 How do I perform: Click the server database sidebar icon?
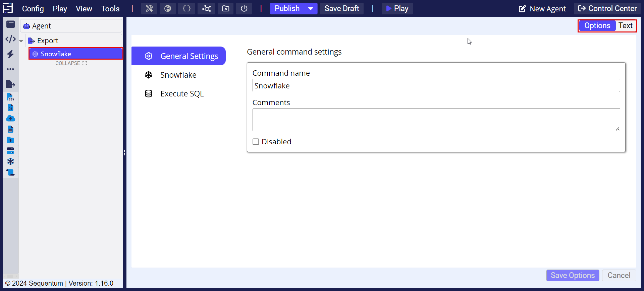pos(10,151)
